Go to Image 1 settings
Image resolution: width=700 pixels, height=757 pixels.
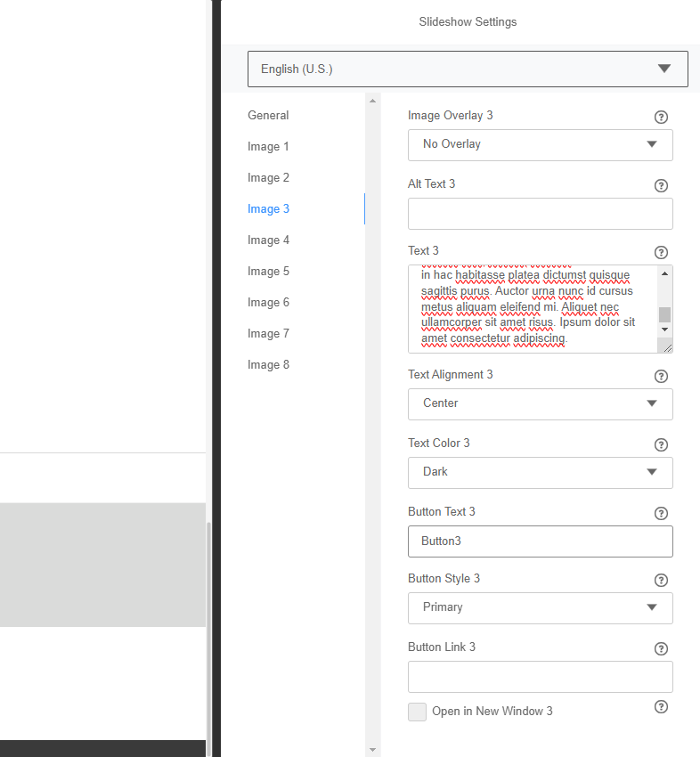[268, 146]
